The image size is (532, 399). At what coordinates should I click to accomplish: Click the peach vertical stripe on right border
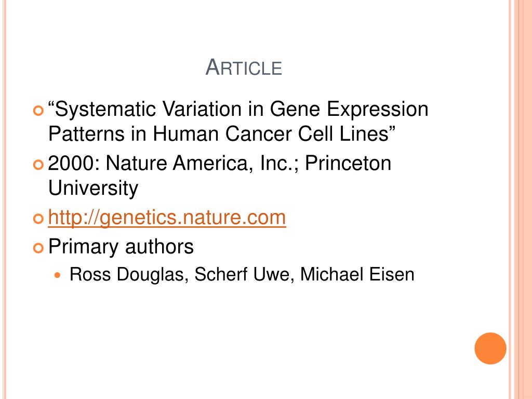[523, 199]
